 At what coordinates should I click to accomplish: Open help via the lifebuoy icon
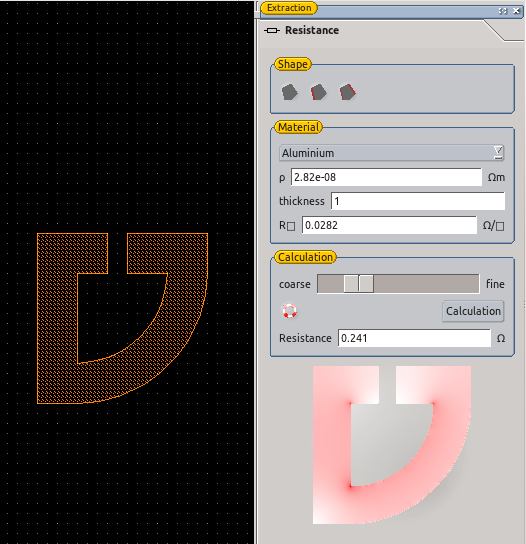(289, 311)
